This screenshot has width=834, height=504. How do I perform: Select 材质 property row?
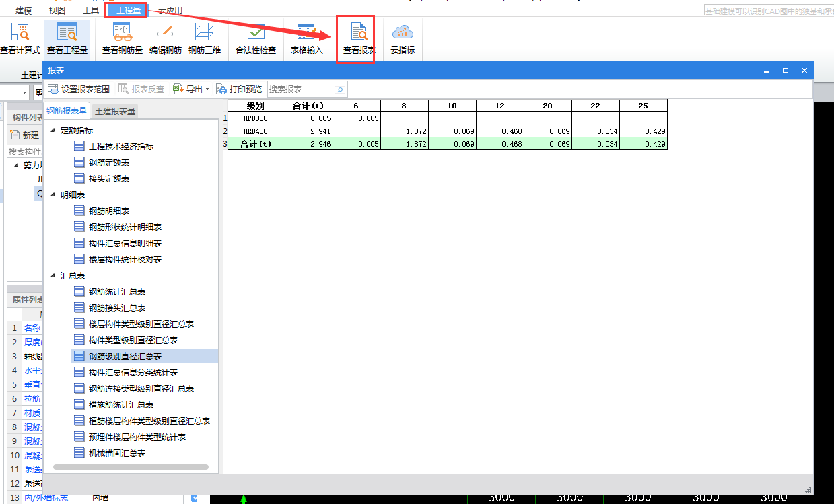pos(32,412)
